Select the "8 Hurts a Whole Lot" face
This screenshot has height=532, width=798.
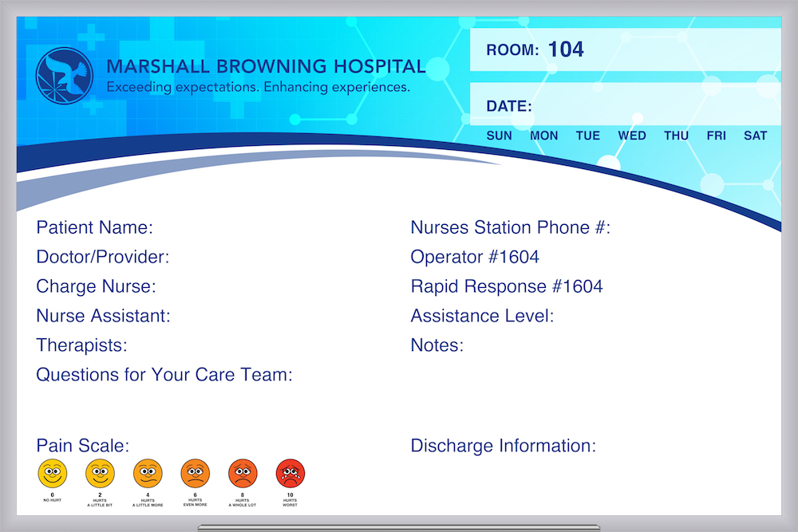pyautogui.click(x=243, y=471)
